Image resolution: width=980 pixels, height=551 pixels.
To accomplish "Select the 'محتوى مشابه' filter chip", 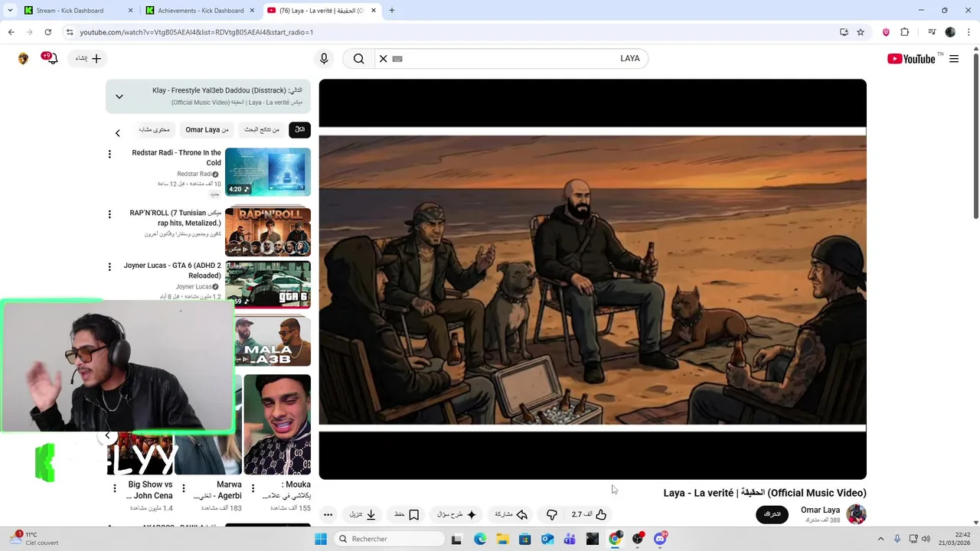I will point(155,129).
